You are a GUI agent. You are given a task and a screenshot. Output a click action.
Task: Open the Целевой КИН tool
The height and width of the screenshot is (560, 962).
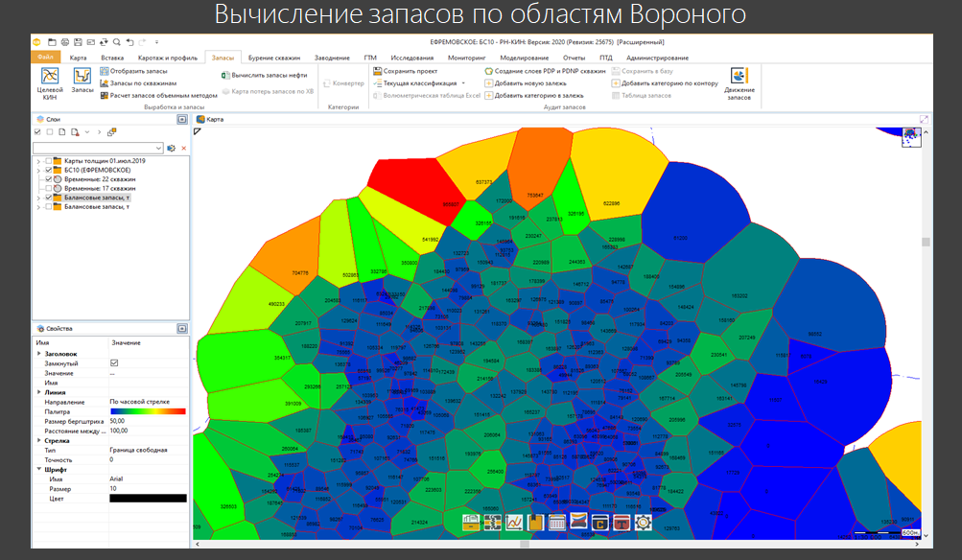click(50, 82)
